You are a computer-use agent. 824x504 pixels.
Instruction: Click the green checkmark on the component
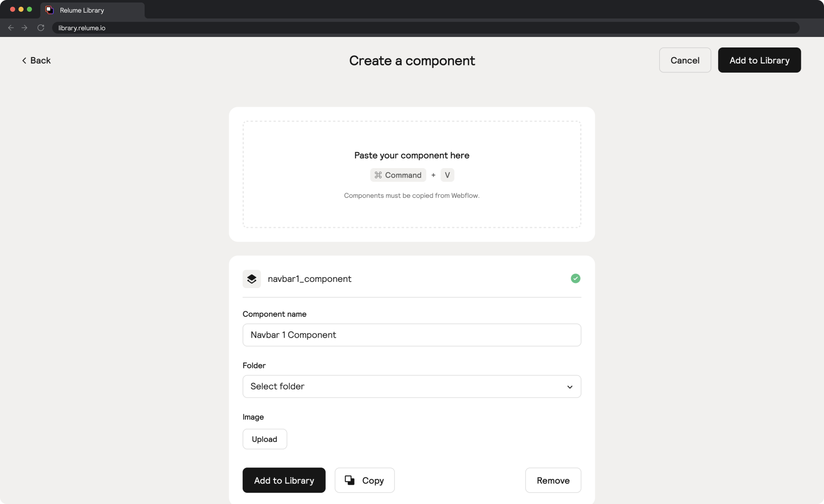tap(575, 278)
